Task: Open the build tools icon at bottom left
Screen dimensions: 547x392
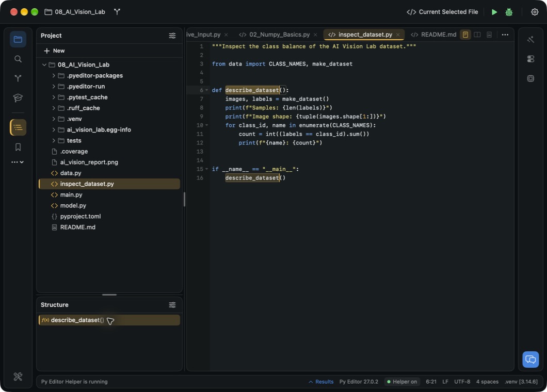Action: (18, 377)
